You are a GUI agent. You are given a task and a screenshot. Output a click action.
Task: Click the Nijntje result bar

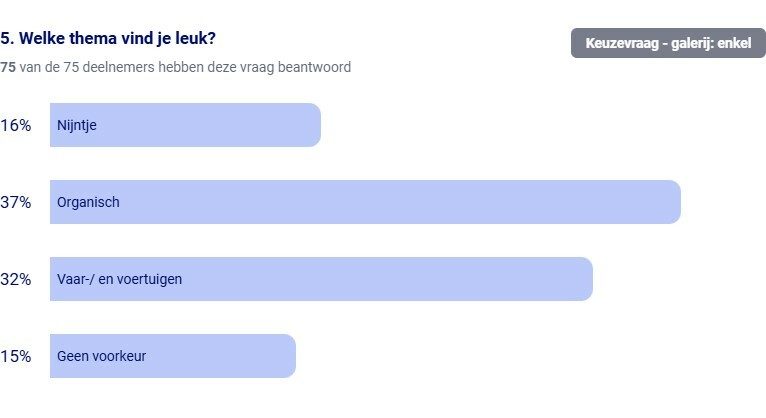pyautogui.click(x=185, y=125)
